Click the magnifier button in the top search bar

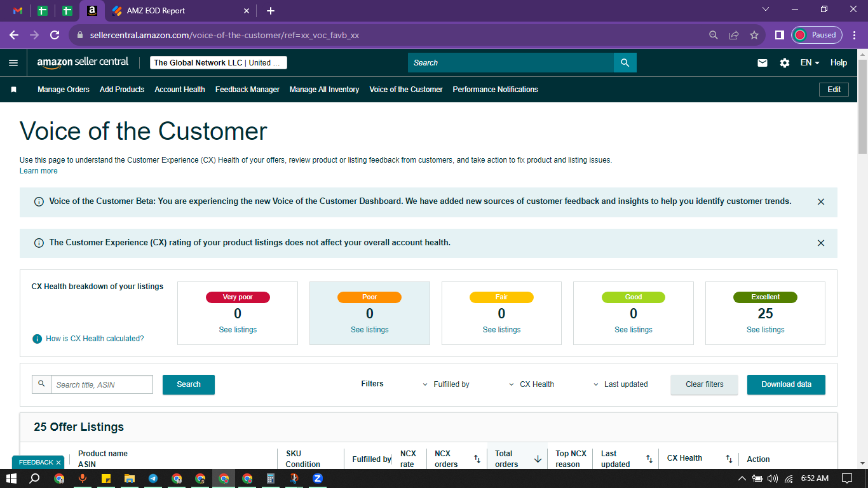click(x=625, y=63)
